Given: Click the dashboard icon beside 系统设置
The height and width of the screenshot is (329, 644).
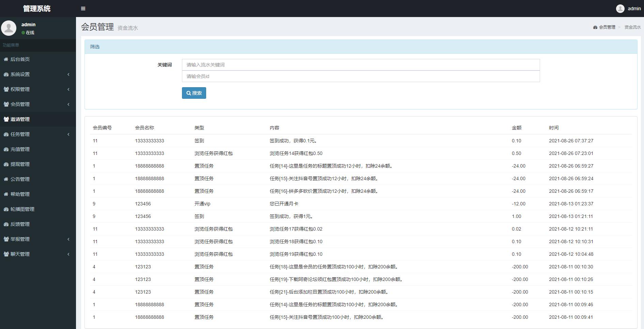Looking at the screenshot, I should tap(6, 74).
